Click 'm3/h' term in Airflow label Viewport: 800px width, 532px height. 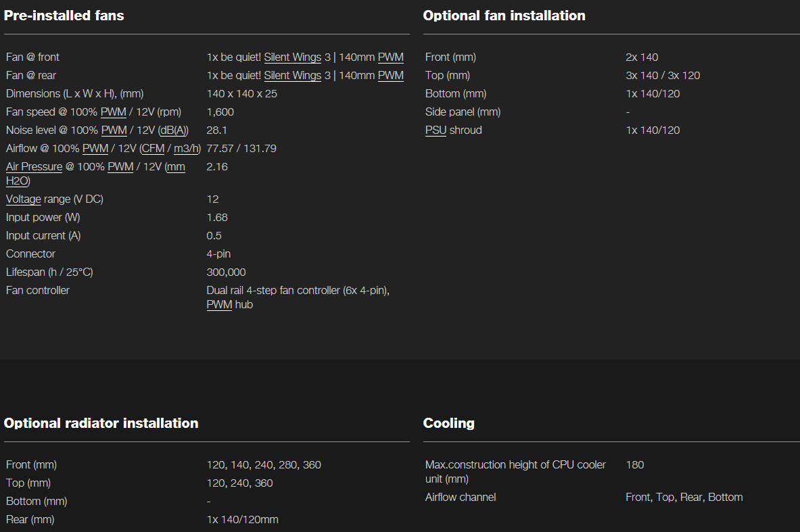pos(187,149)
